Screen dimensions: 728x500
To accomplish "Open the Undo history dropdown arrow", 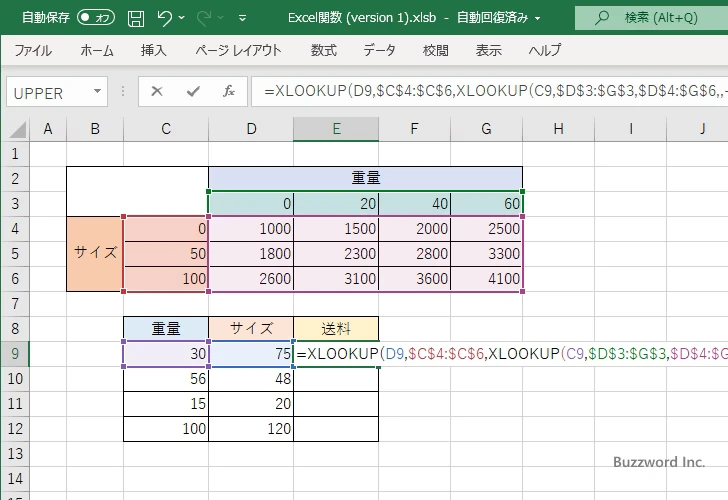I will 182,18.
